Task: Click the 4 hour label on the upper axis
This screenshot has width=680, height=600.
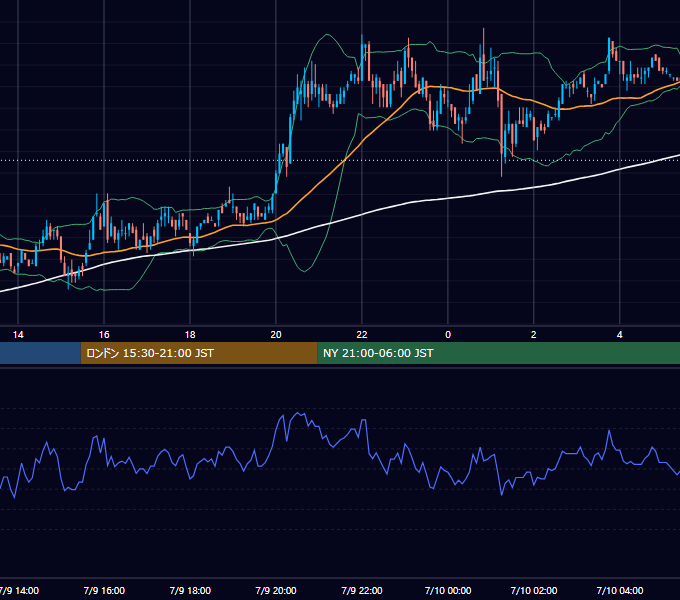Action: click(620, 335)
